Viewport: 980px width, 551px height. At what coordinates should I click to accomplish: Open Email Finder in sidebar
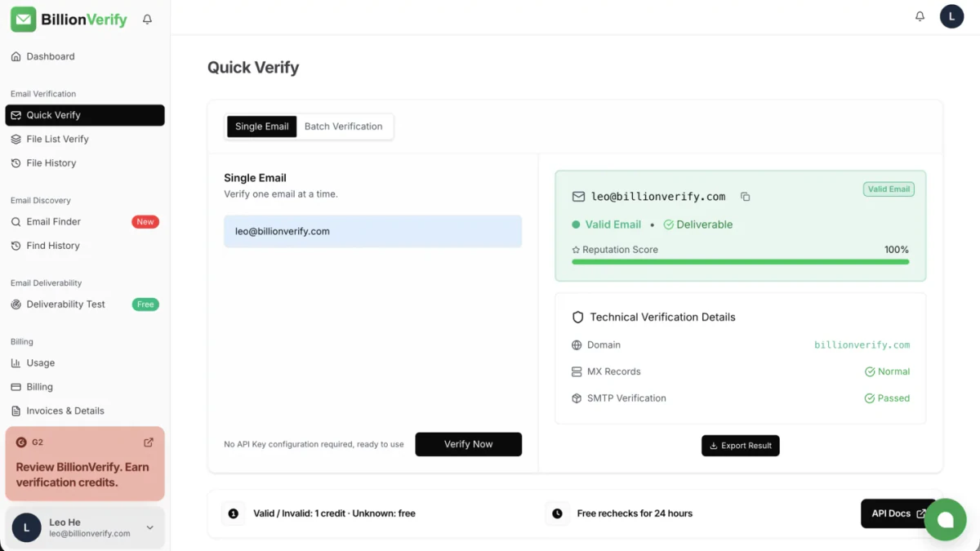click(x=85, y=221)
